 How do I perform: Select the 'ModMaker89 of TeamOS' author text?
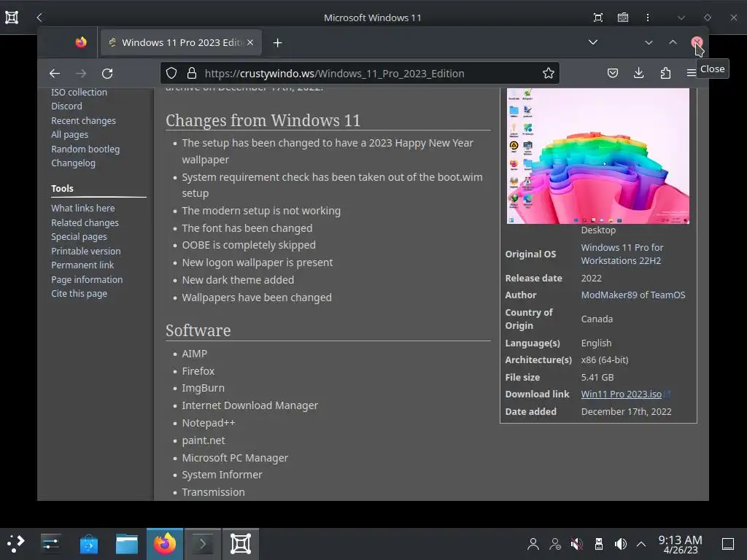coord(633,295)
